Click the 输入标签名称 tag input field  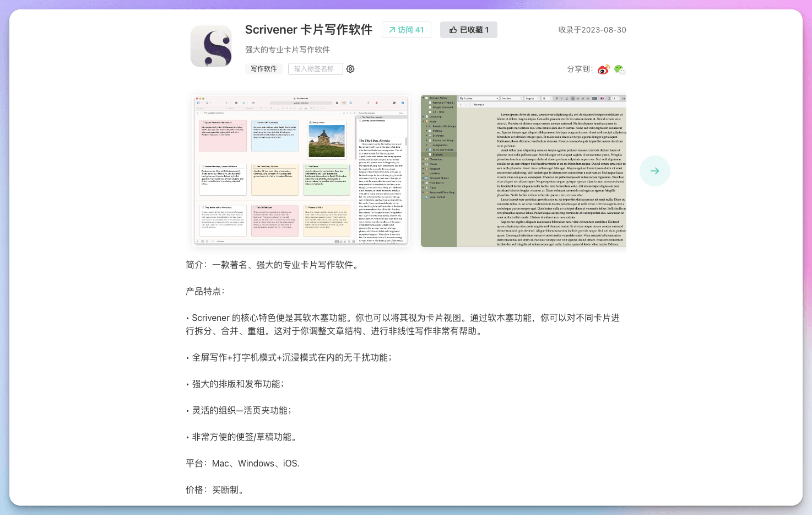(316, 69)
